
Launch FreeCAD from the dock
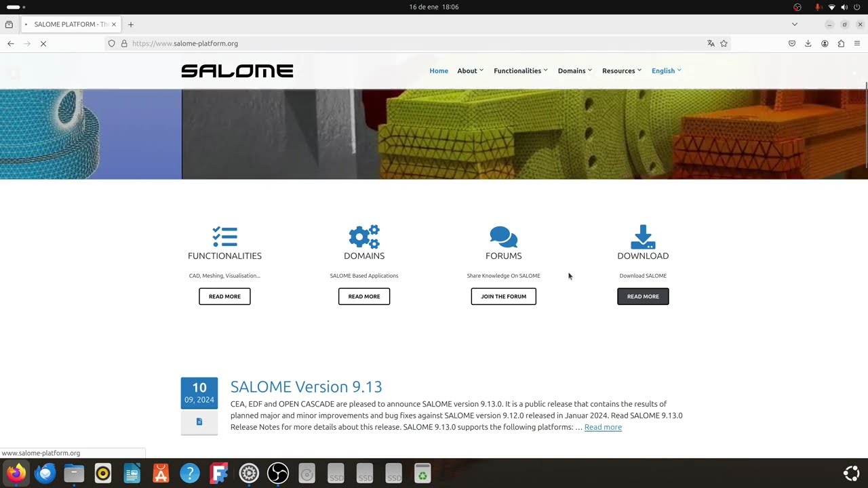coord(219,473)
